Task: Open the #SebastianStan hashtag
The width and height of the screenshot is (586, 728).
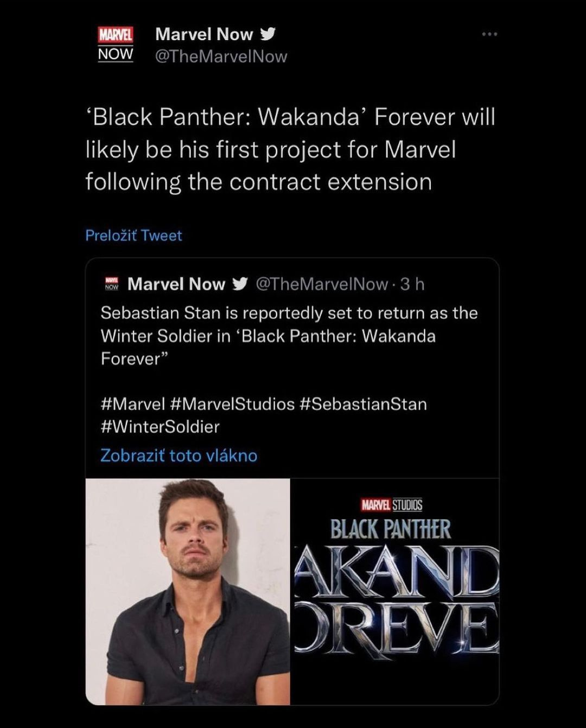Action: pos(363,404)
